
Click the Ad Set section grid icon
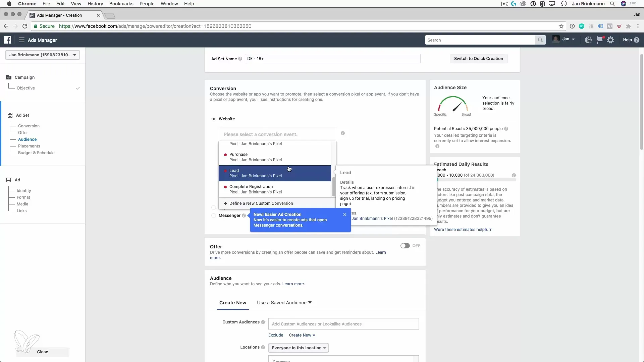10,115
